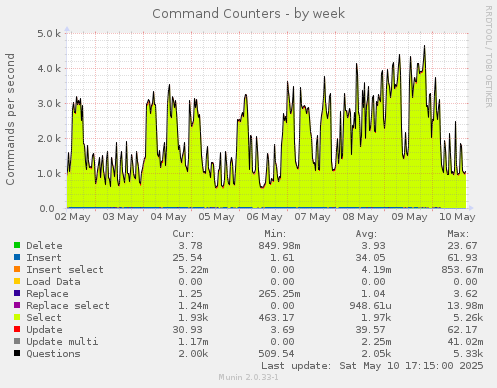Click Questions current value 2.00k
497x388 pixels.
tap(193, 354)
